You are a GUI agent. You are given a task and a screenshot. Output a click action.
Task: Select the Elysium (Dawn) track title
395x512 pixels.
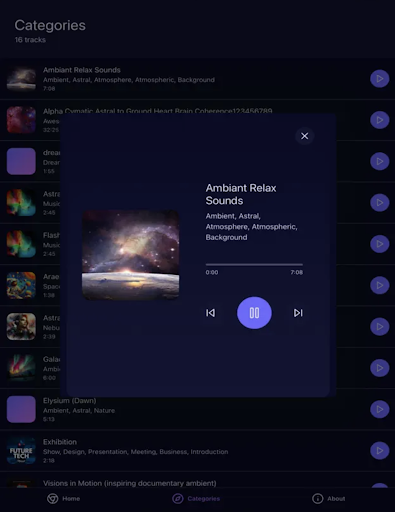(x=69, y=400)
